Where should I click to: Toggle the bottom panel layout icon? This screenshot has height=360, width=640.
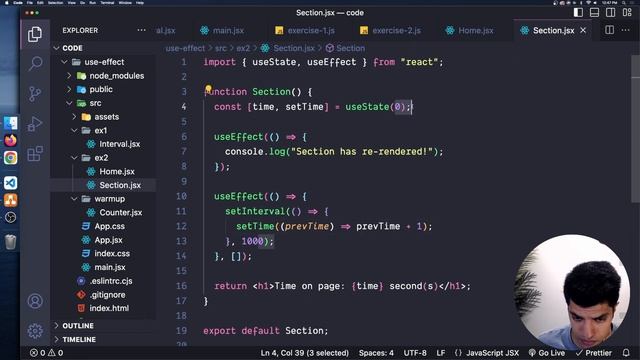click(594, 13)
